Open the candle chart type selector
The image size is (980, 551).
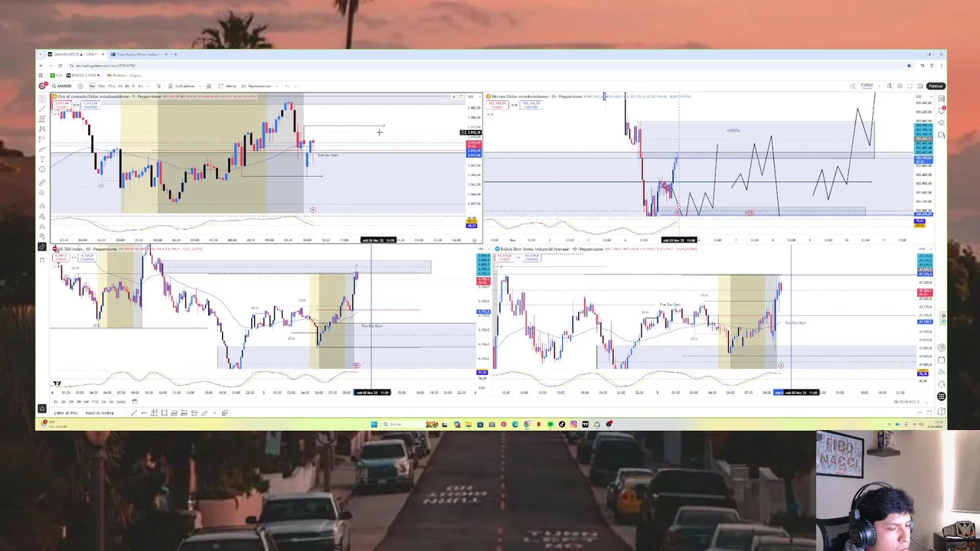coord(158,86)
